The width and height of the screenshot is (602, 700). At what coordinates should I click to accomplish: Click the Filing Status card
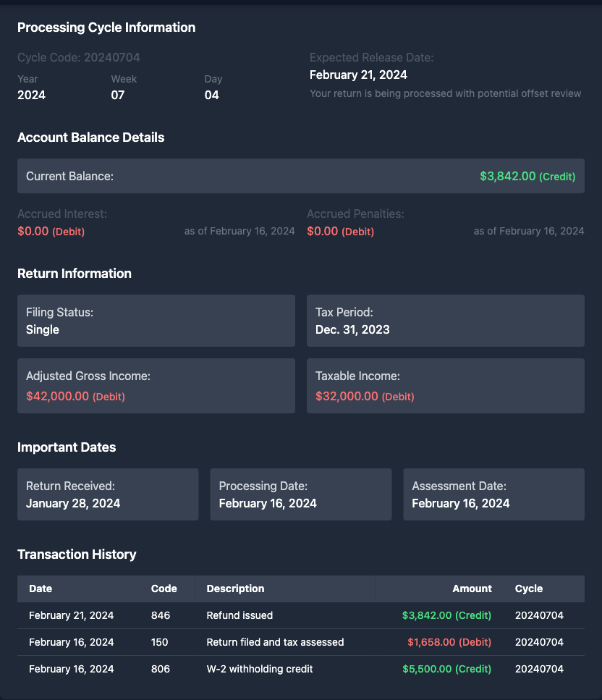click(156, 321)
